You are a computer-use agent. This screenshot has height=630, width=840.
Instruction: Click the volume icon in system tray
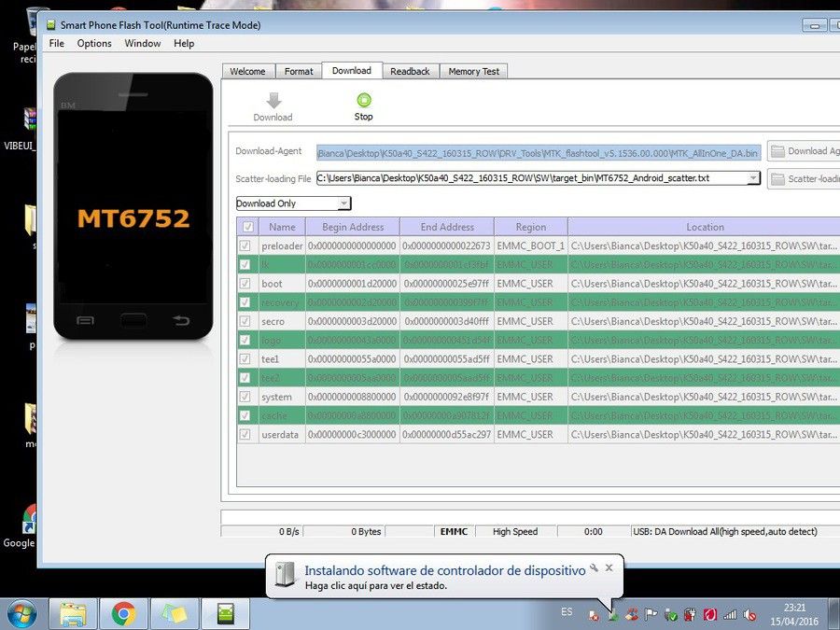point(750,615)
